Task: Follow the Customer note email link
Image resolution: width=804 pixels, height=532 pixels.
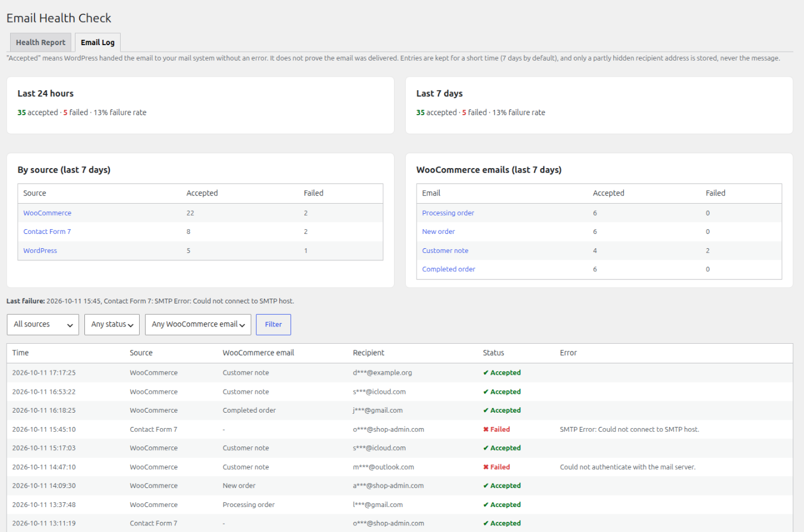Action: click(444, 251)
